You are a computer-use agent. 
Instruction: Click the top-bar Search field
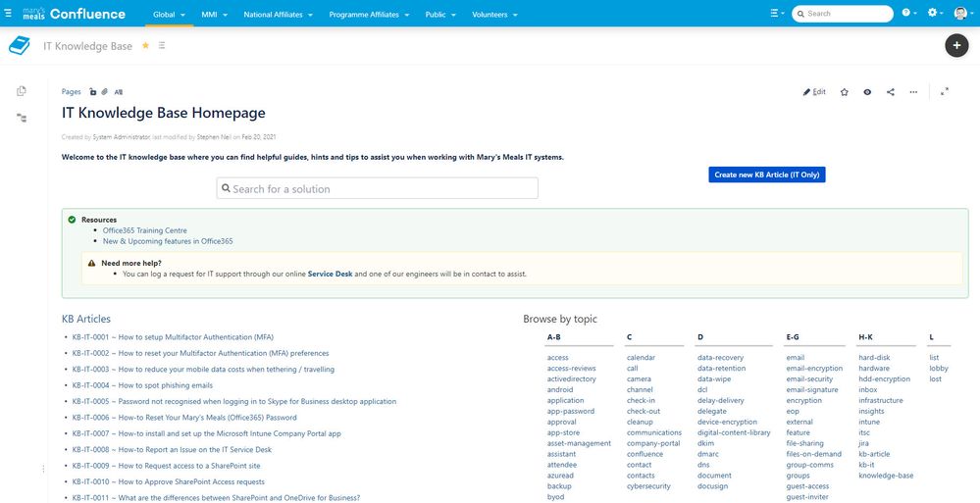843,13
